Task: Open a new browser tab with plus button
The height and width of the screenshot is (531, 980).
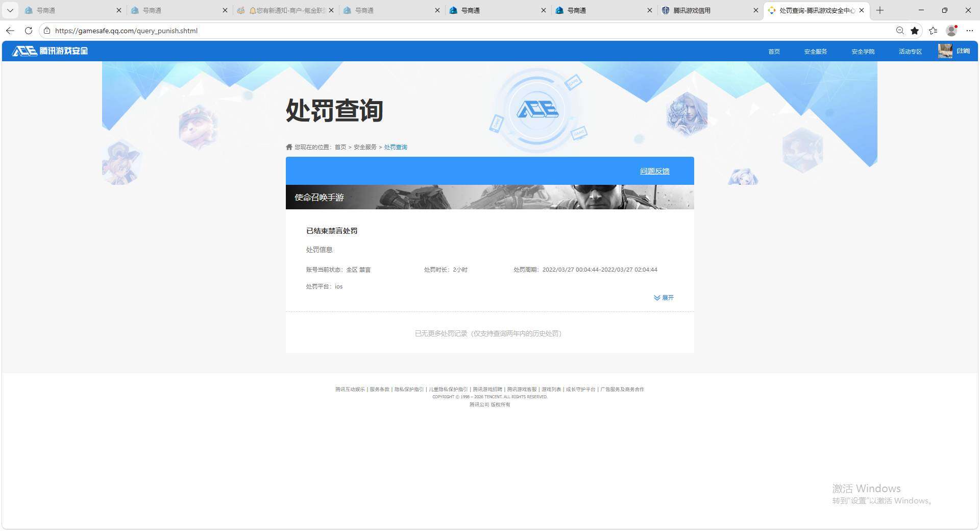Action: 880,10
